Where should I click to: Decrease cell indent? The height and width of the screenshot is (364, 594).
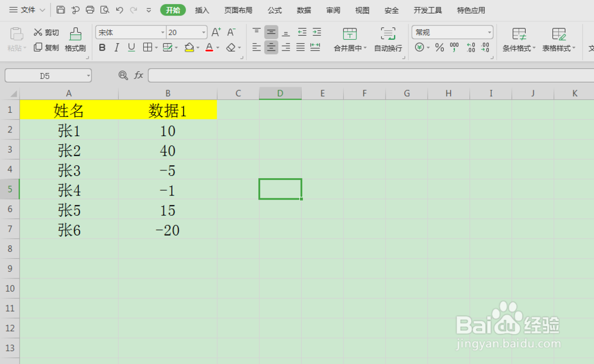coord(302,32)
